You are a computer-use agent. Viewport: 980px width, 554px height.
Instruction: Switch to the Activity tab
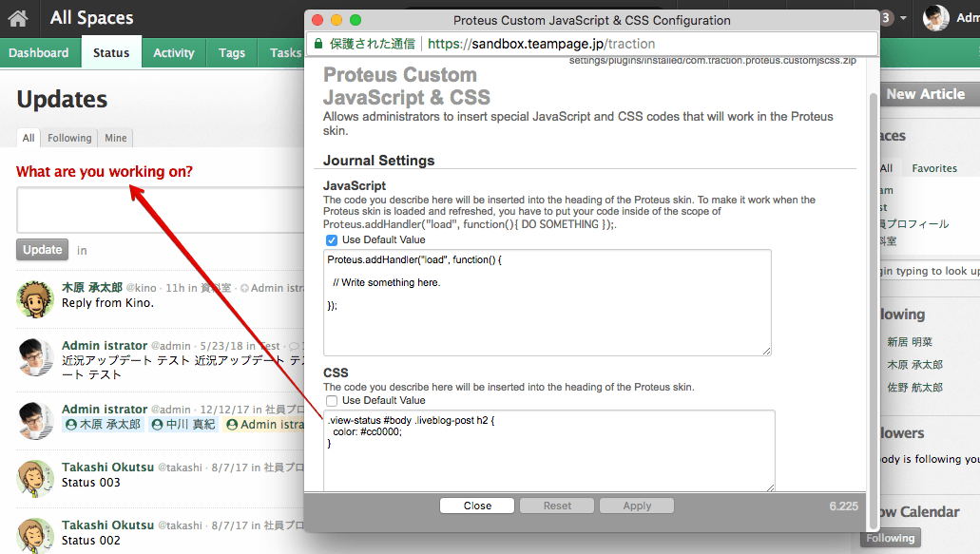(174, 53)
